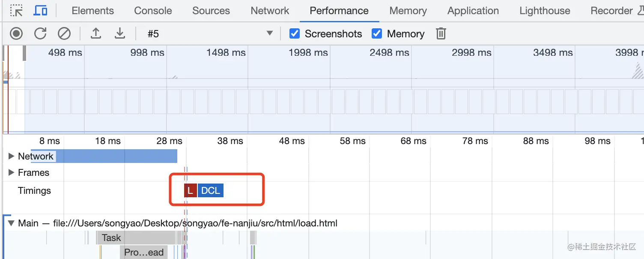Expand the Frames track
The height and width of the screenshot is (259, 644).
(x=12, y=173)
